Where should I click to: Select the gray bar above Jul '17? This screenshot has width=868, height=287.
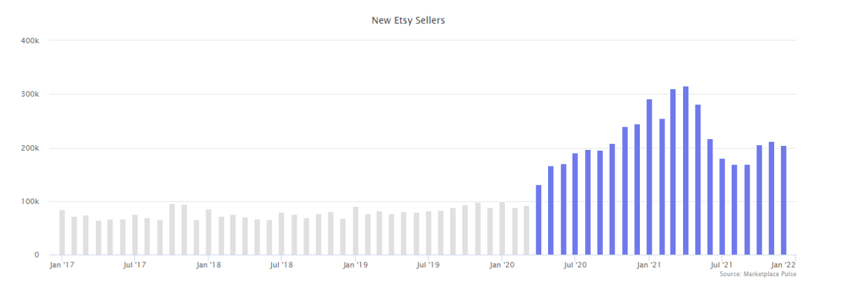135,235
